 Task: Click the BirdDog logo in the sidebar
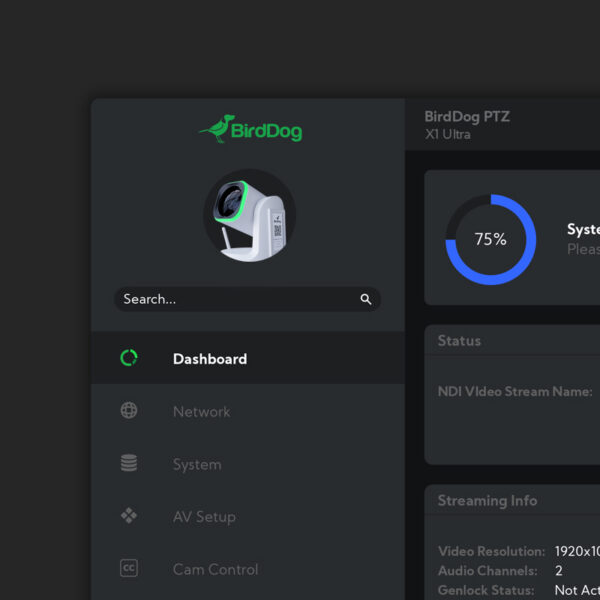tap(250, 129)
